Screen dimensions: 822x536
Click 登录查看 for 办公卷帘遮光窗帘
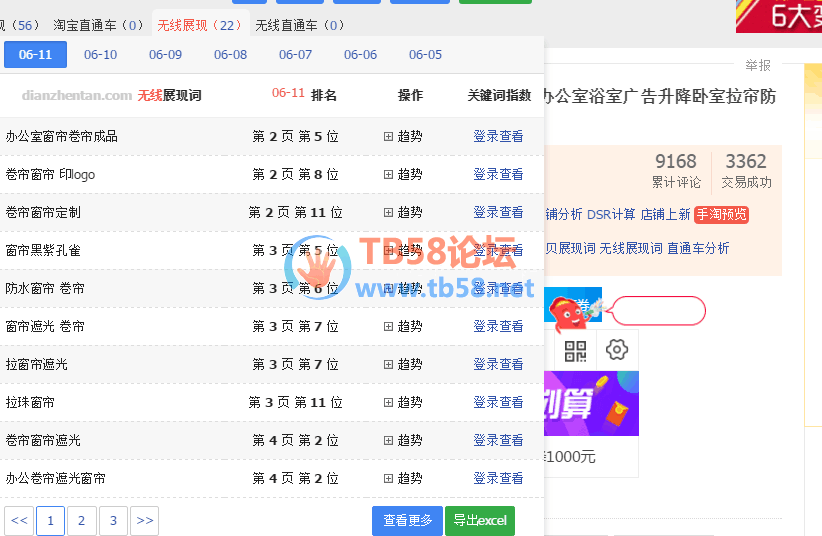click(499, 478)
